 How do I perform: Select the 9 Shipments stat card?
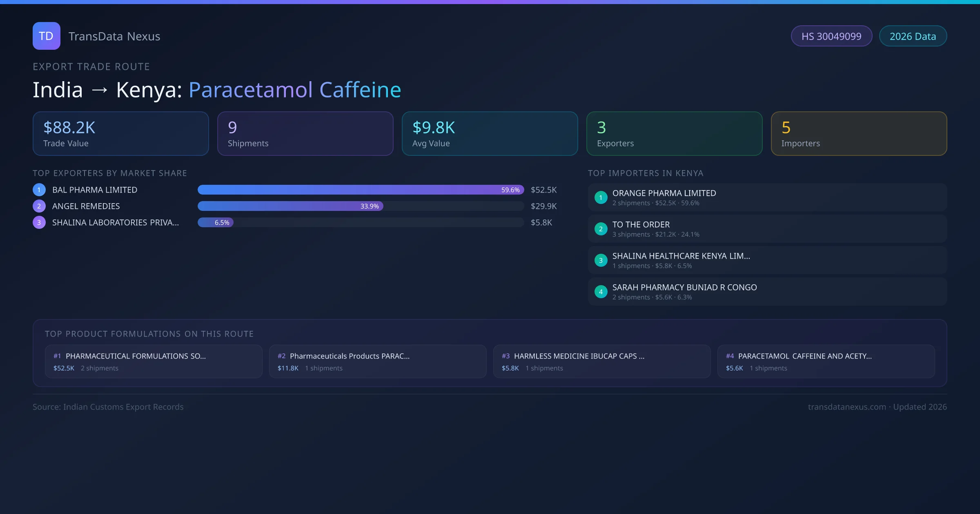pyautogui.click(x=305, y=134)
